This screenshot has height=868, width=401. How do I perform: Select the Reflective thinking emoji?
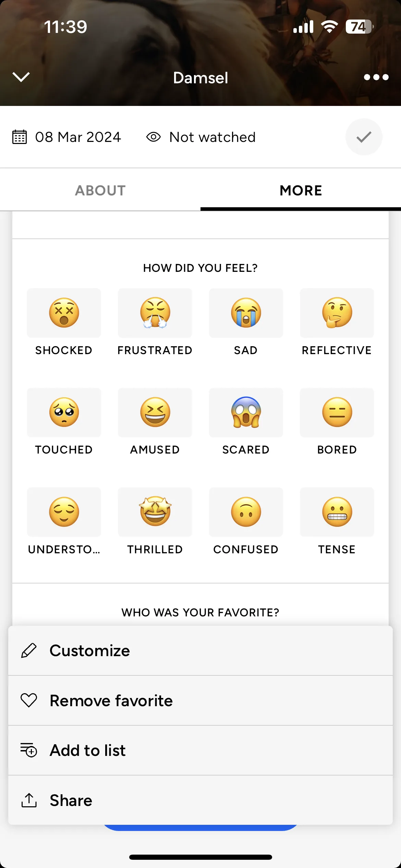pos(337,313)
